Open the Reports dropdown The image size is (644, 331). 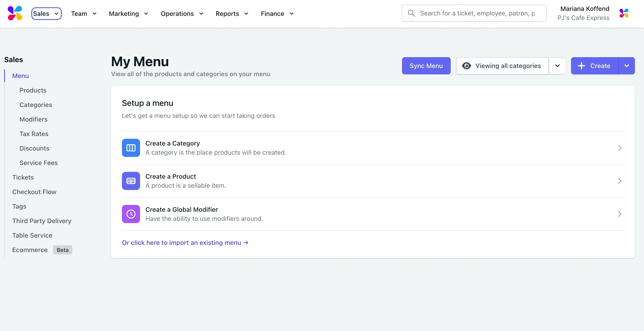point(232,14)
